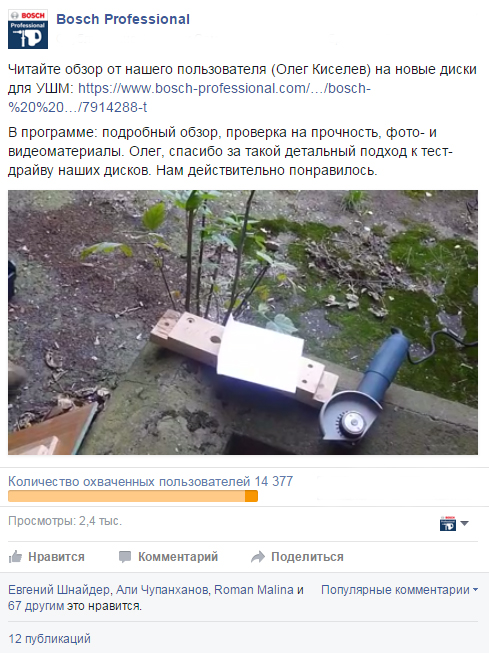Show the 67 другим likers list
This screenshot has height=653, width=489.
(x=36, y=606)
